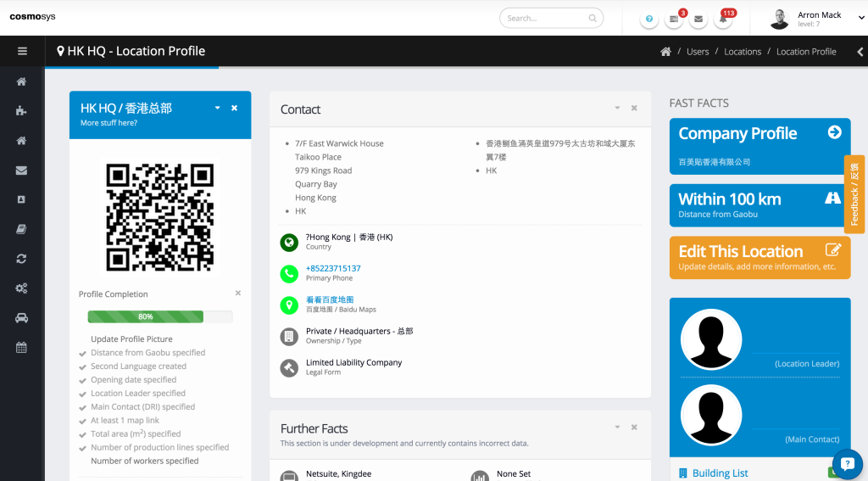The width and height of the screenshot is (868, 481).
Task: Click Edit This Location button
Action: (x=760, y=258)
